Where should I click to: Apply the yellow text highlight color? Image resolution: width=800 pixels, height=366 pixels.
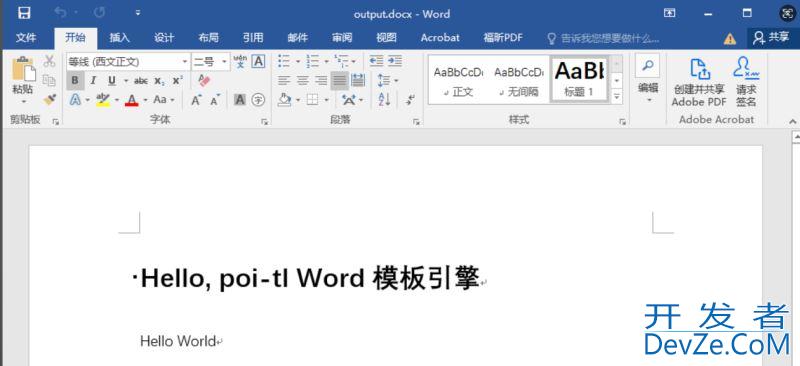[x=103, y=100]
